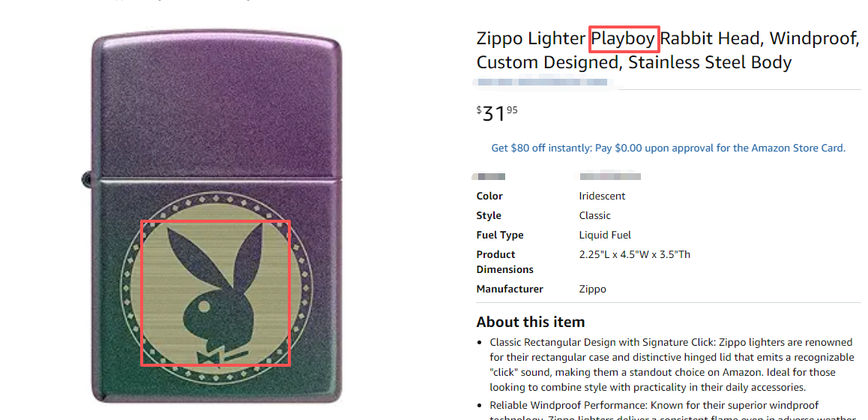This screenshot has height=420, width=868.
Task: Click the Iridescent color value
Action: coord(602,196)
